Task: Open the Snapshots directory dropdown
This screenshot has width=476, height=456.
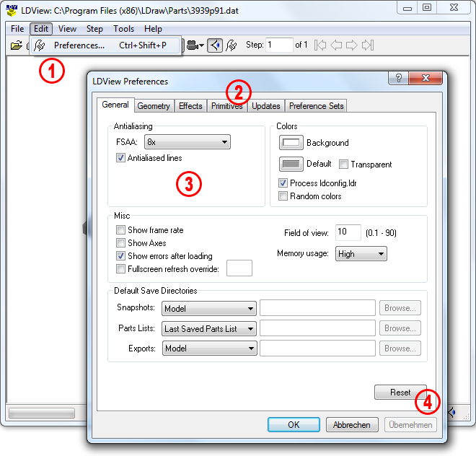Action: (209, 309)
